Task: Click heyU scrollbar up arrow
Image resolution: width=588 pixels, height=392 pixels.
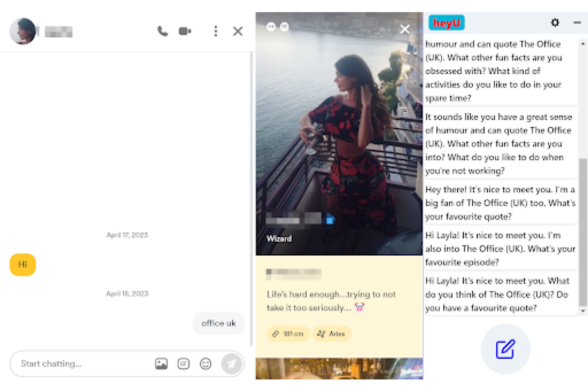Action: click(583, 44)
